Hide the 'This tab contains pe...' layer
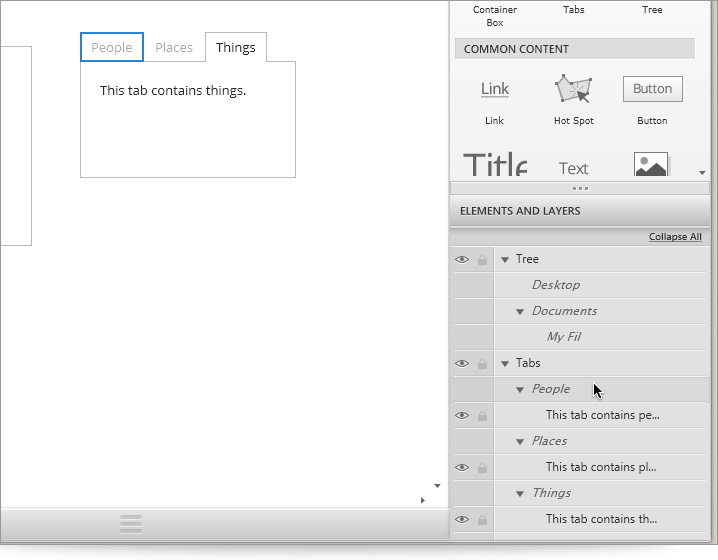The width and height of the screenshot is (718, 560). (462, 415)
